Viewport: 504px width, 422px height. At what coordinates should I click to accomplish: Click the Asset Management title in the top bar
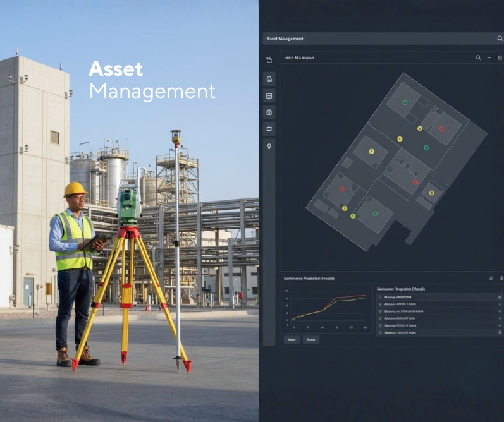coord(285,39)
